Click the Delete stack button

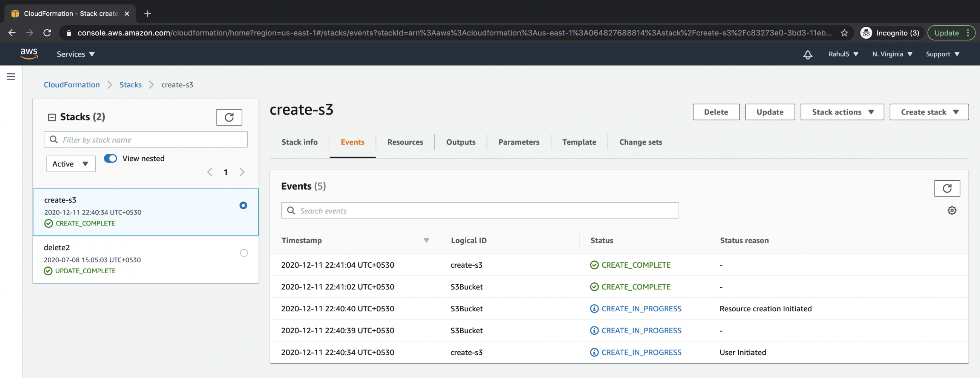coord(716,112)
